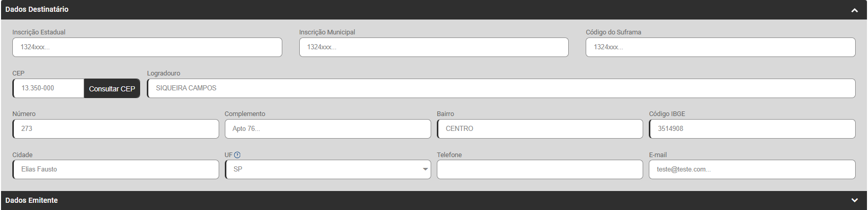868x210 pixels.
Task: Click the CEP input with 13.350-000
Action: (49, 88)
